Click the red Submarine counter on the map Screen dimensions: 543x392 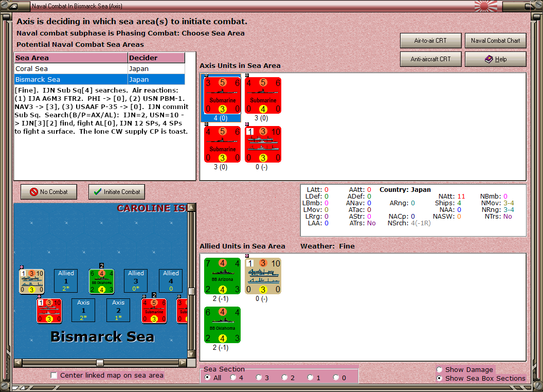pyautogui.click(x=154, y=311)
